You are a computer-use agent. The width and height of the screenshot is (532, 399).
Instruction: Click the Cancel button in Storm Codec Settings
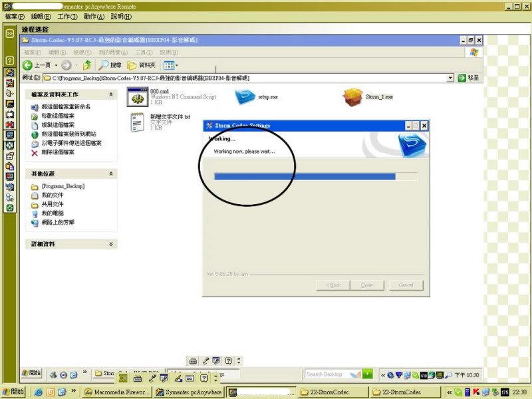coord(406,285)
